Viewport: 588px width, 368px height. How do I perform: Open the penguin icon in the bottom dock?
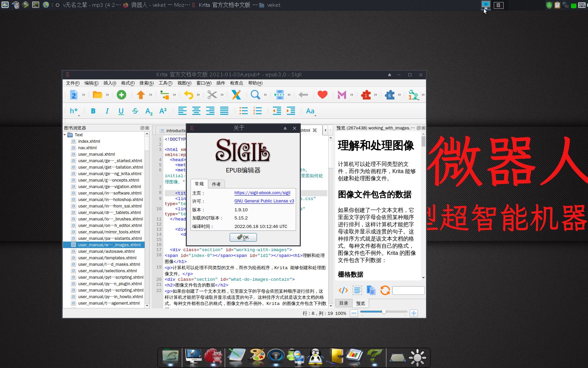[x=315, y=357]
